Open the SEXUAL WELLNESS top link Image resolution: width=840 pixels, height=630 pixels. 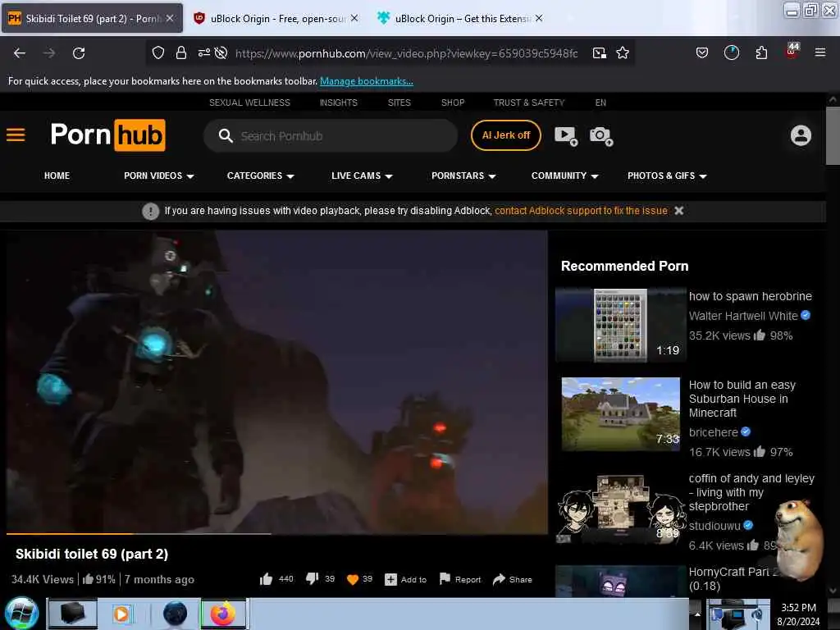click(249, 103)
